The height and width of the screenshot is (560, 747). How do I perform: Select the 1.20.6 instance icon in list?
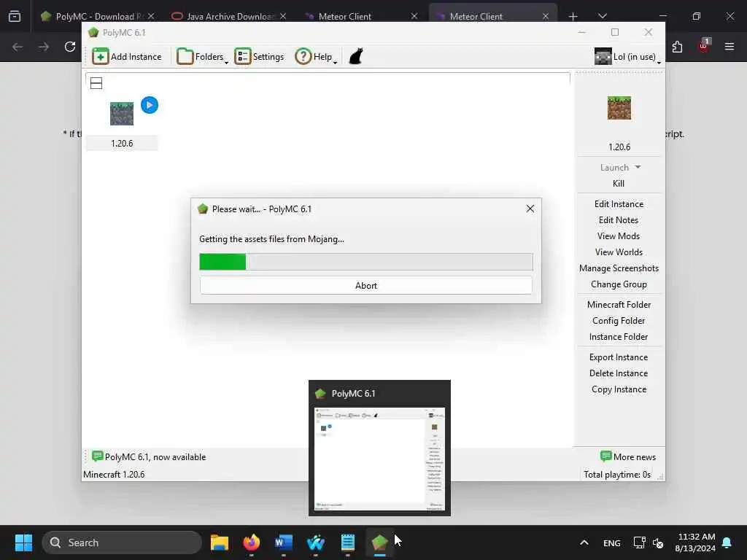point(122,113)
